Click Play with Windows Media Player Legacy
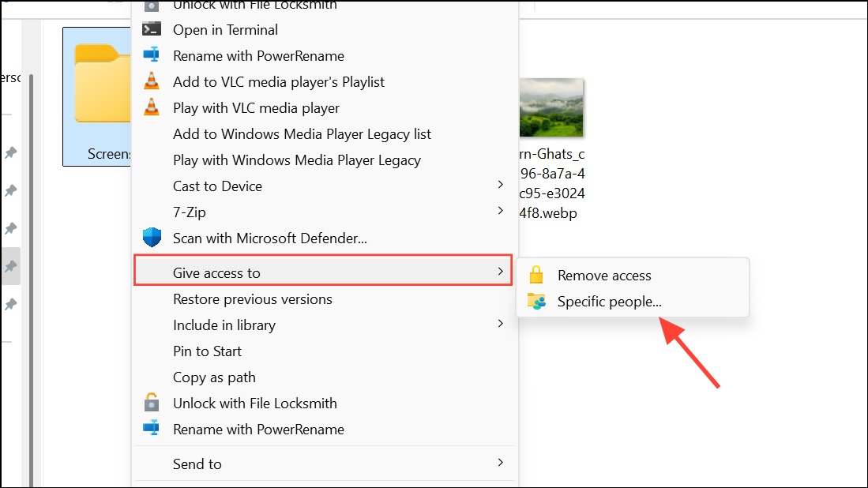Viewport: 868px width, 488px height. (x=296, y=160)
